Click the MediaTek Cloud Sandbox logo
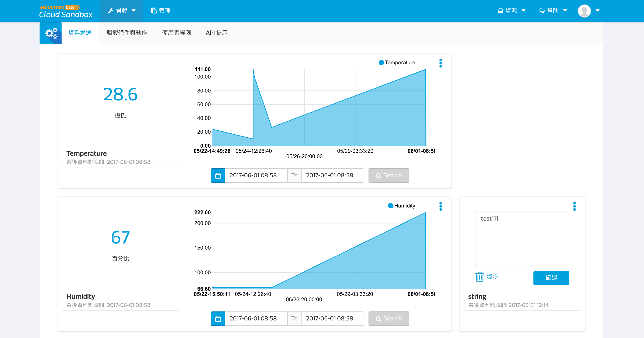The width and height of the screenshot is (644, 338). click(66, 11)
